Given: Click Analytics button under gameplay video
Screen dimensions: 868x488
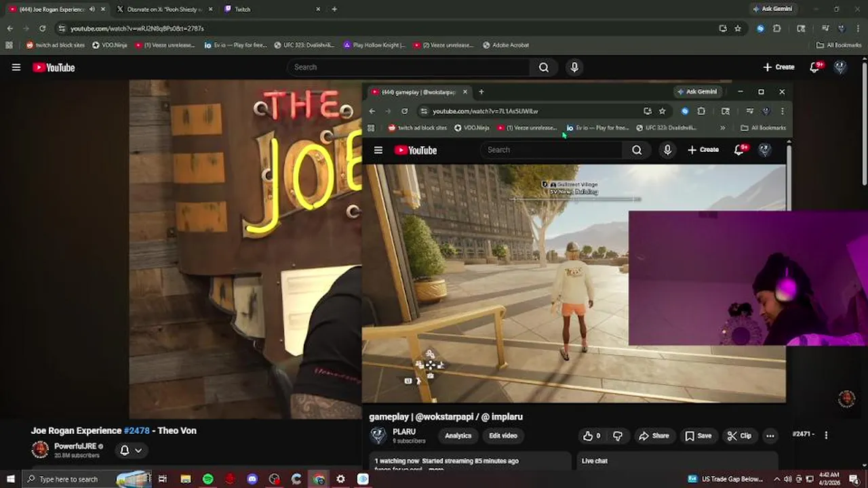Looking at the screenshot, I should pos(458,436).
